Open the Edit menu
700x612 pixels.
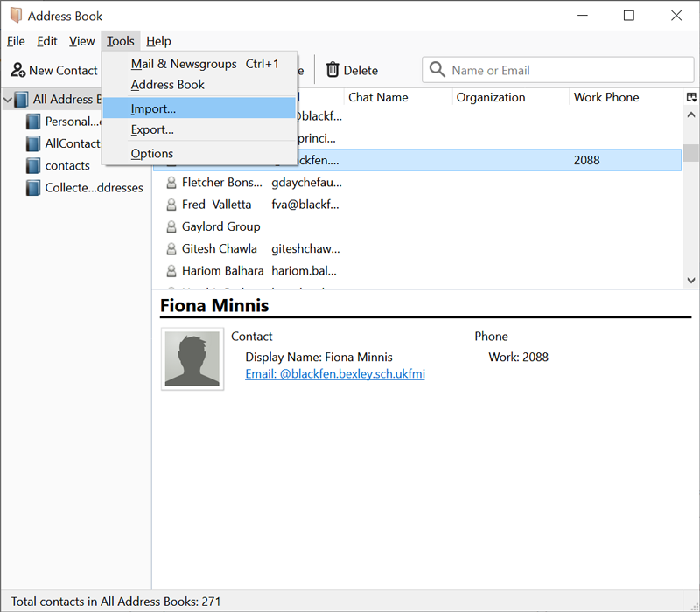(47, 41)
